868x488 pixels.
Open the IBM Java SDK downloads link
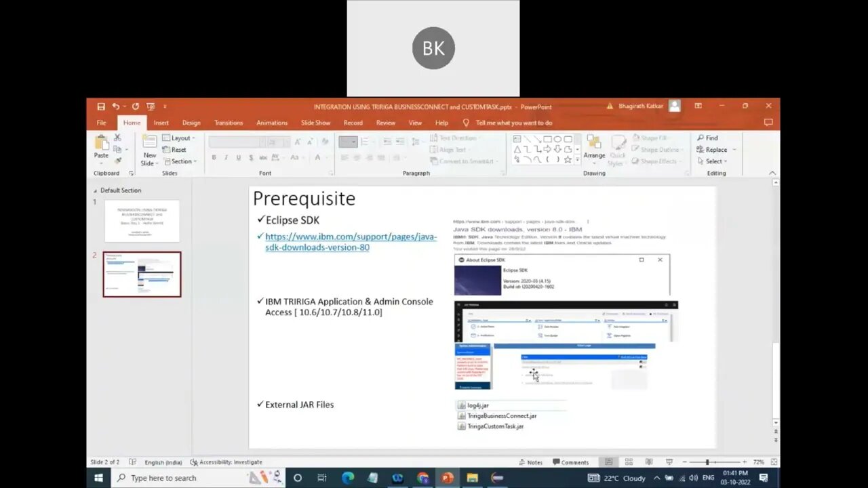[351, 242]
